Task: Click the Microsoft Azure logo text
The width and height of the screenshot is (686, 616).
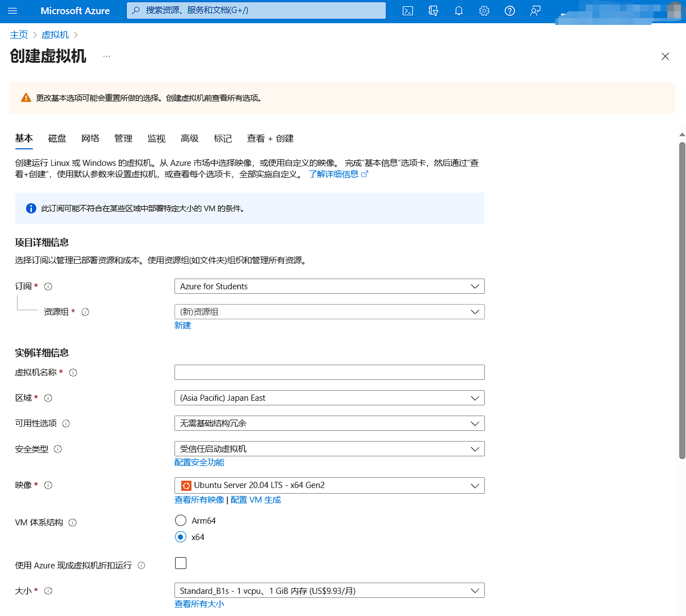Action: click(75, 11)
